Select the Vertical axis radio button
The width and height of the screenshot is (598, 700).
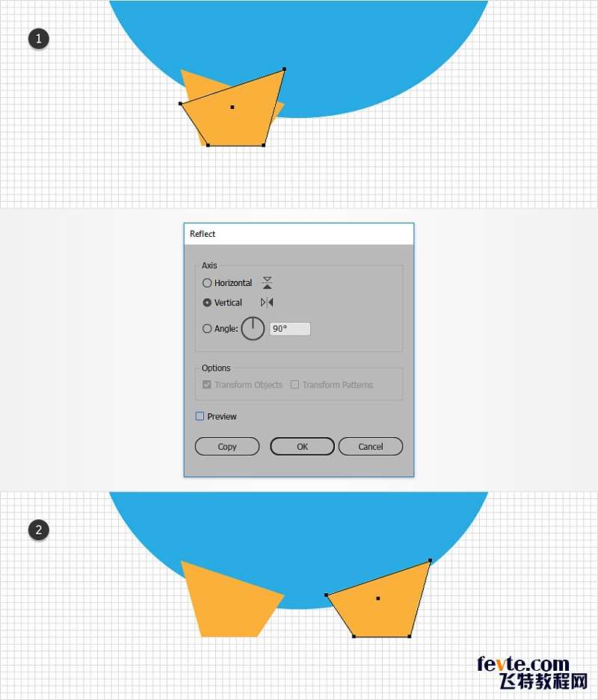[207, 303]
